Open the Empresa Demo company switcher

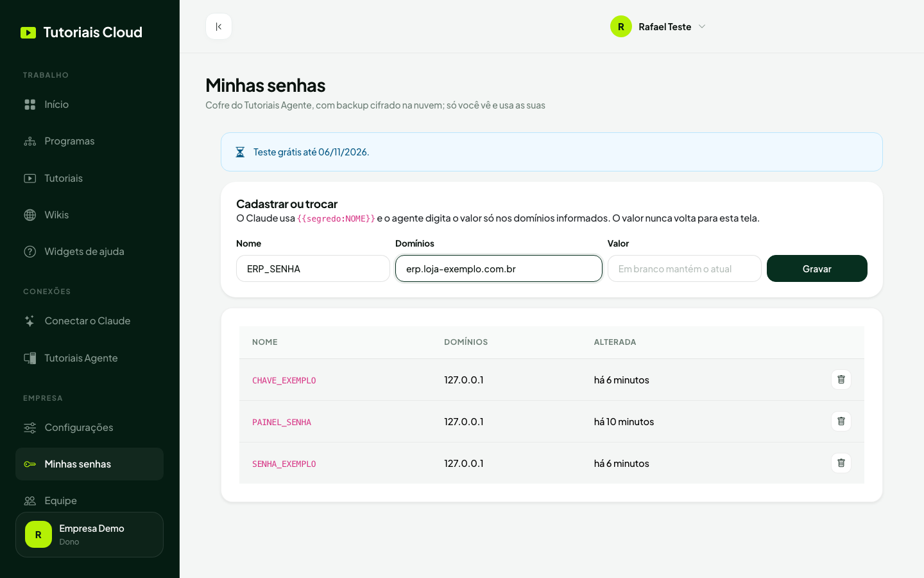click(89, 534)
